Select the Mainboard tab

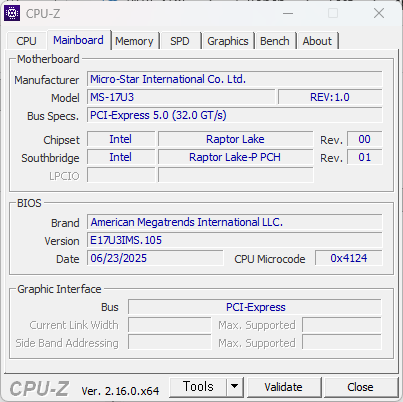(78, 40)
